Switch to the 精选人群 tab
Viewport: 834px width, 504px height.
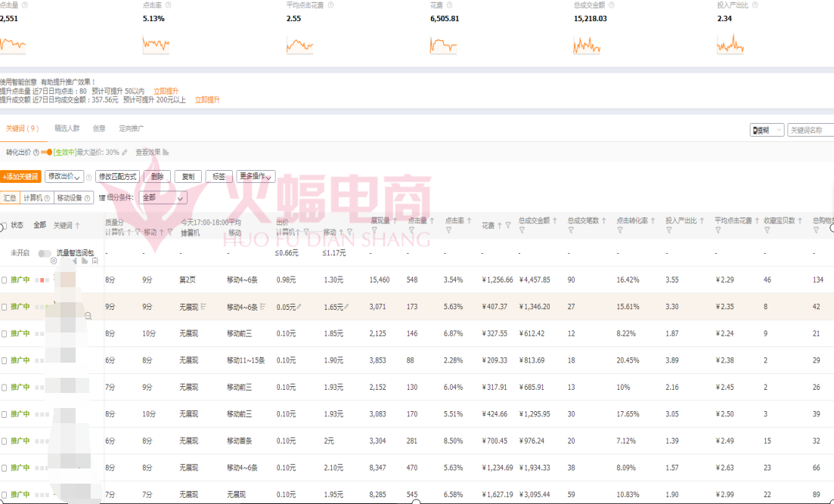pyautogui.click(x=67, y=128)
